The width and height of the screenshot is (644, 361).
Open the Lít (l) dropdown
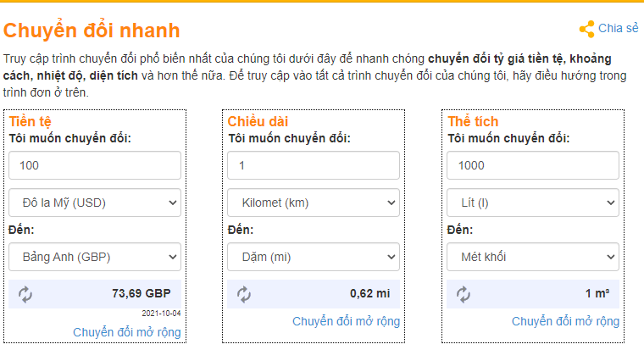(533, 203)
